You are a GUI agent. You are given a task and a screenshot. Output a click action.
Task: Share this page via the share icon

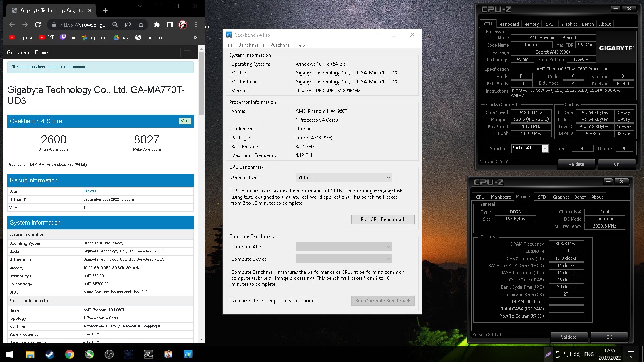128,25
